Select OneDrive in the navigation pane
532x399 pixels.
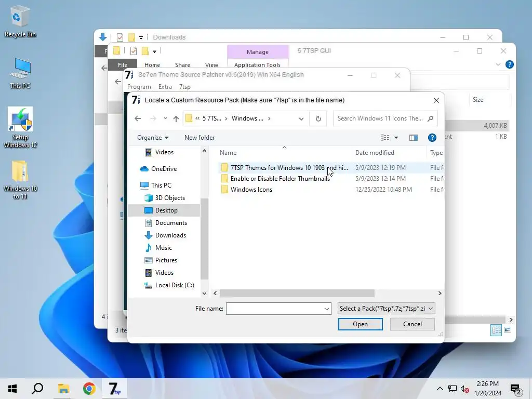click(x=164, y=169)
